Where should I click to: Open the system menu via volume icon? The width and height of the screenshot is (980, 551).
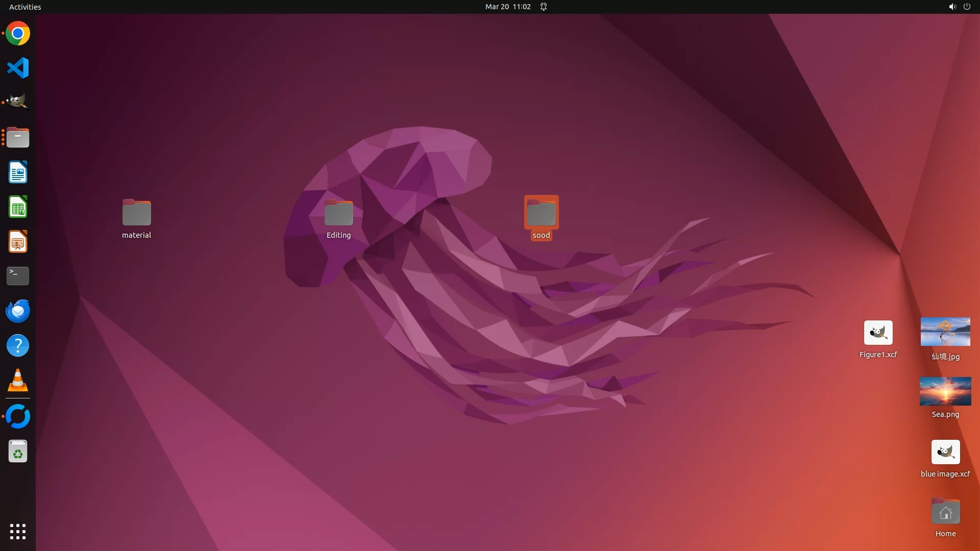952,7
